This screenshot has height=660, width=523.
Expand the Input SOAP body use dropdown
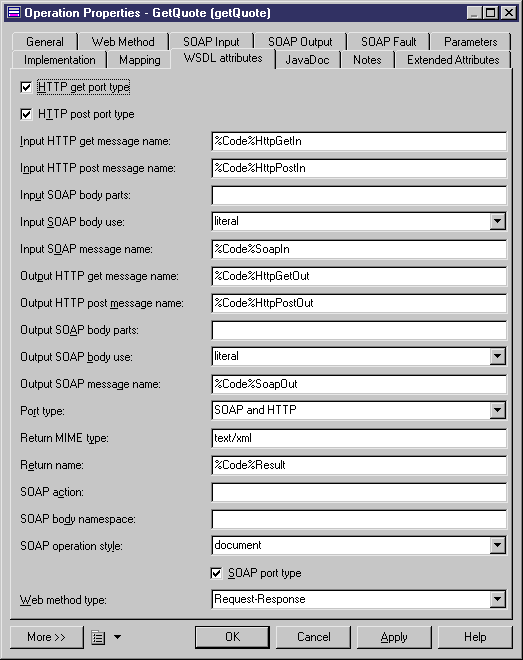tap(497, 221)
